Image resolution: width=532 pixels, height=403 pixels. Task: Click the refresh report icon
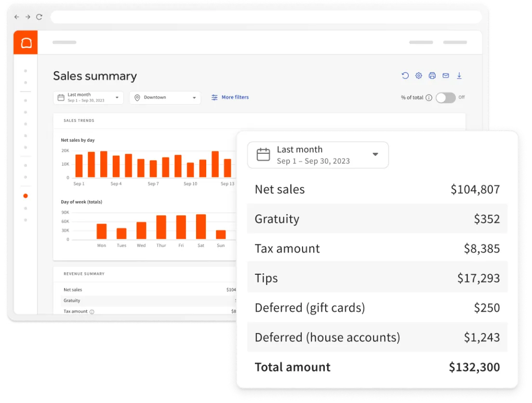pos(405,76)
